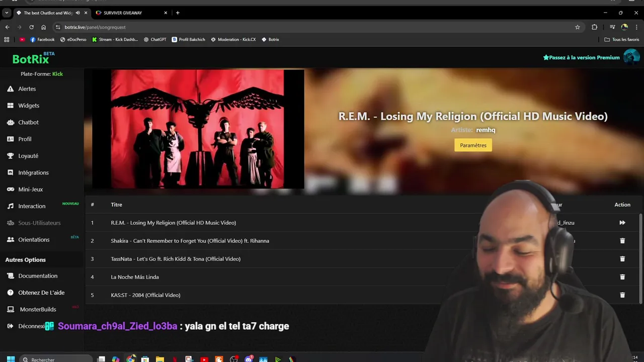Viewport: 644px width, 362px height.
Task: Select TassNata Let's Go row title
Action: pyautogui.click(x=176, y=259)
